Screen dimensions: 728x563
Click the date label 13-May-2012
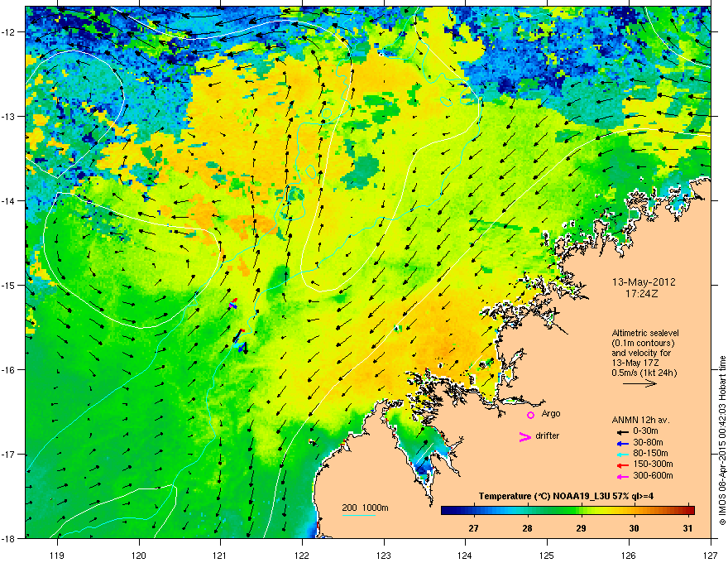[644, 282]
